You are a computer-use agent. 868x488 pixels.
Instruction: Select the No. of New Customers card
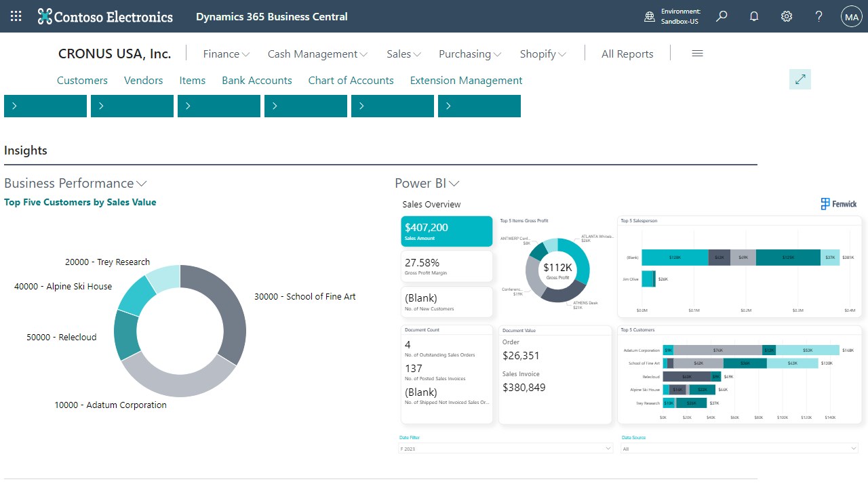447,302
